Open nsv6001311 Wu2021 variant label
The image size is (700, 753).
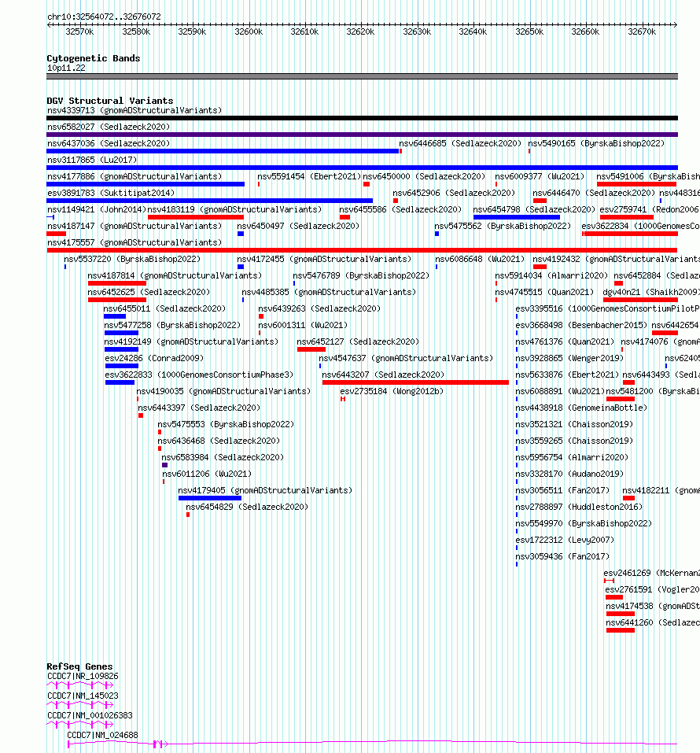(303, 325)
